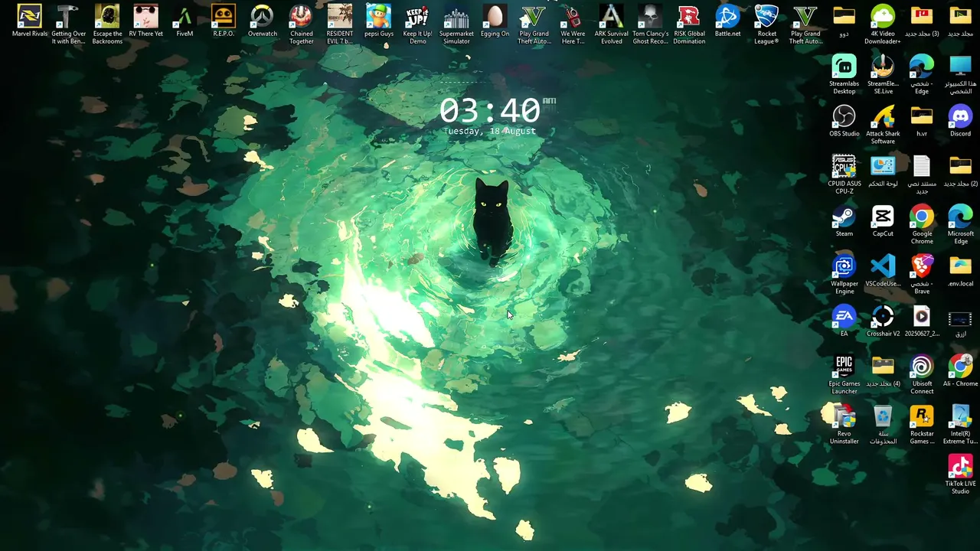Screen dimensions: 980x551
Task: Open the شخصي - Brave browser shortcut
Action: pos(922,274)
